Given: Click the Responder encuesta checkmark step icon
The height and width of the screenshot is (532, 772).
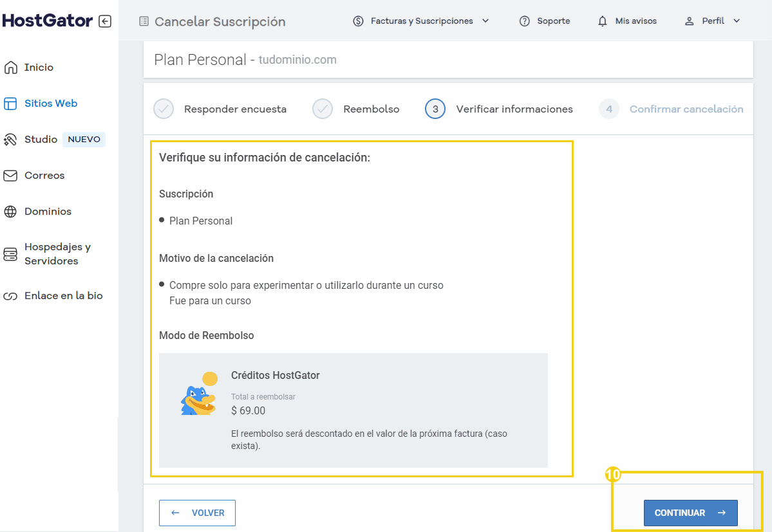Looking at the screenshot, I should [164, 109].
